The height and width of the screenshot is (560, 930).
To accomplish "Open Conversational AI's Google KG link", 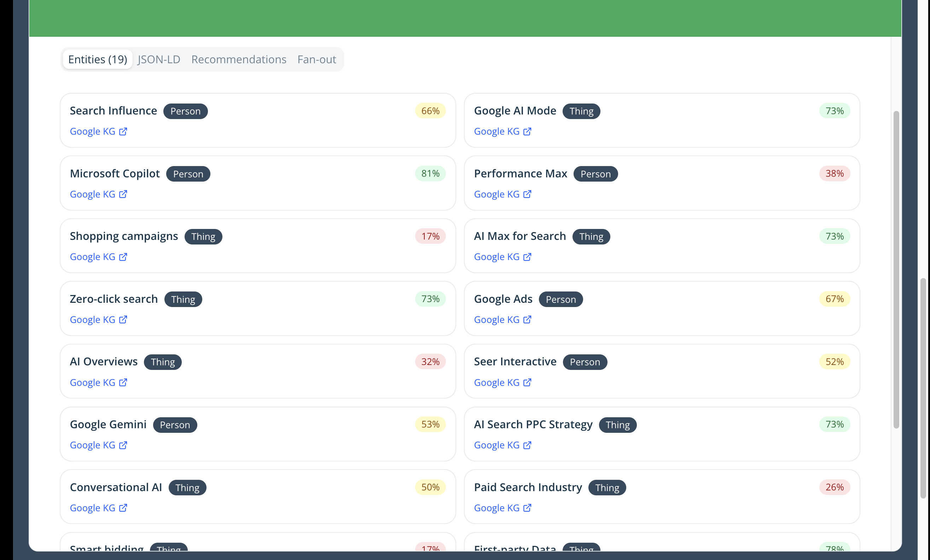I will pos(99,508).
